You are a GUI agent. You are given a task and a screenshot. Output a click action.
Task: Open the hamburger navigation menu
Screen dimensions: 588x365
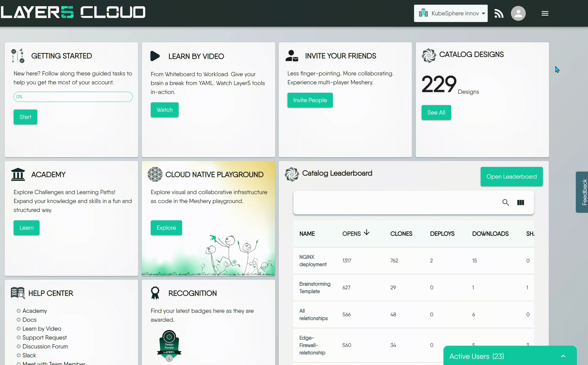click(x=545, y=13)
